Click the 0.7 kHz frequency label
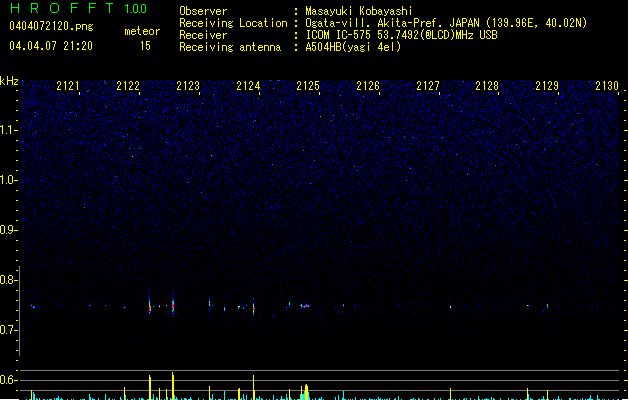The width and height of the screenshot is (629, 400). (8, 330)
